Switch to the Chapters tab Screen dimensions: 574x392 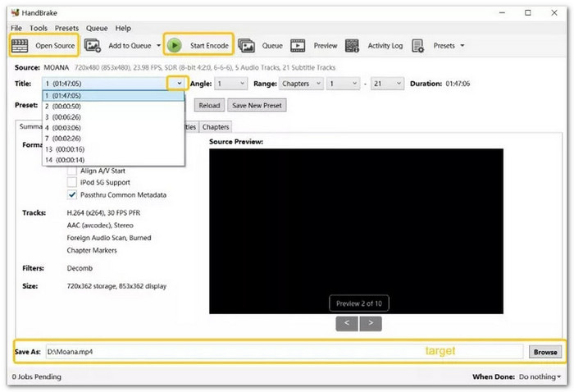216,127
